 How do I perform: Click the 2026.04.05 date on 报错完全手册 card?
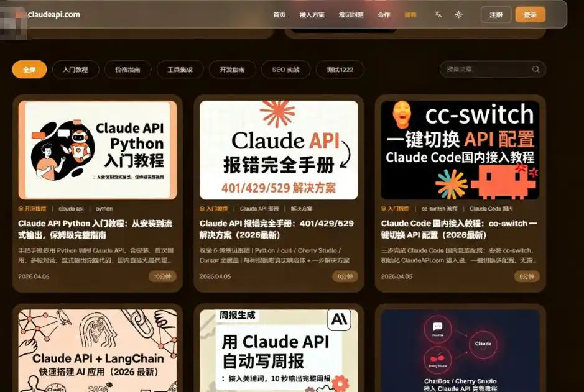tap(215, 276)
